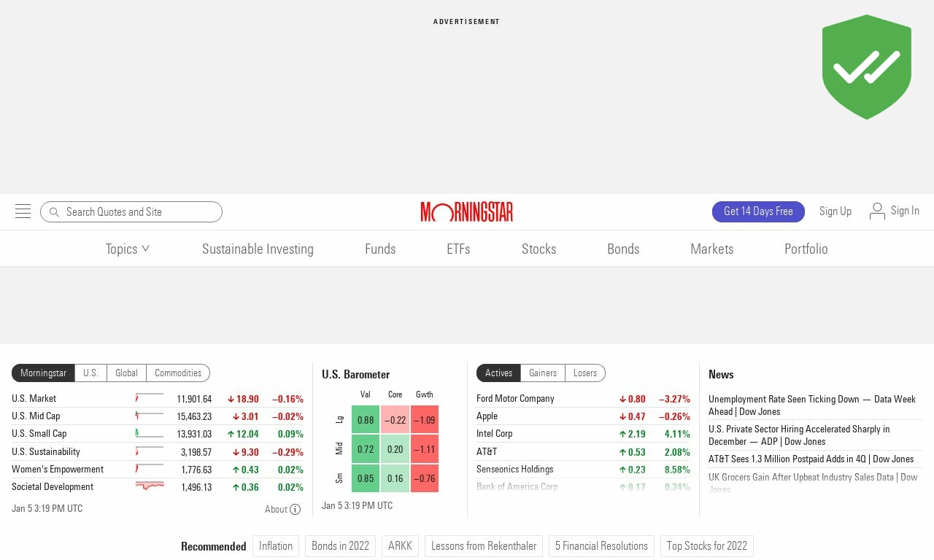Switch to the U.S. index tab
Screen dimensions: 934x560
click(x=90, y=373)
